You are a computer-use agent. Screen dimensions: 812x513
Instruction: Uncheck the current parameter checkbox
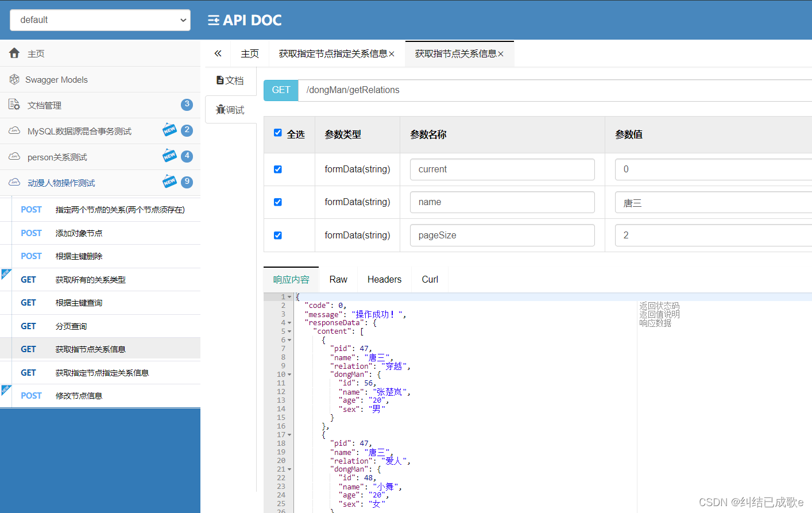(278, 169)
